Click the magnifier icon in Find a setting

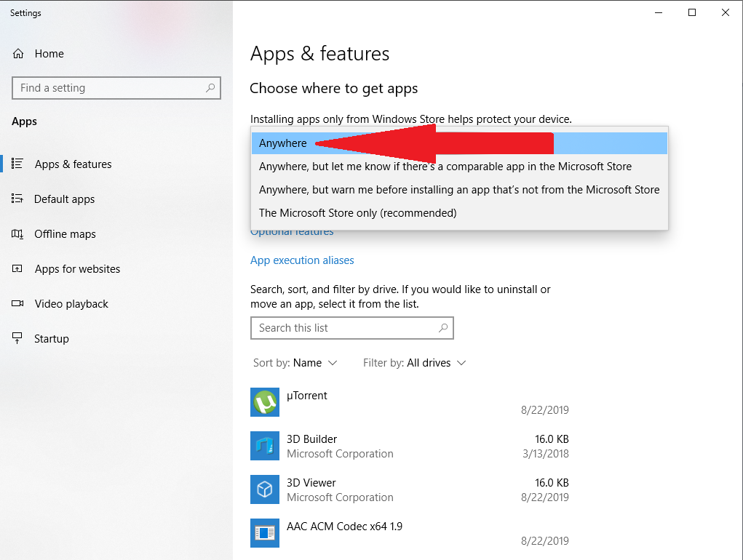tap(210, 87)
